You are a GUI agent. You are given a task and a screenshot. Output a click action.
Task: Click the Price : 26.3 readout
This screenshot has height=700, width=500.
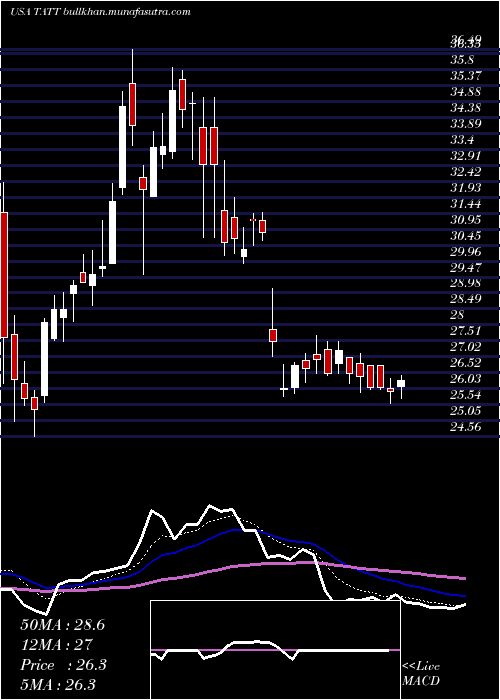63,665
